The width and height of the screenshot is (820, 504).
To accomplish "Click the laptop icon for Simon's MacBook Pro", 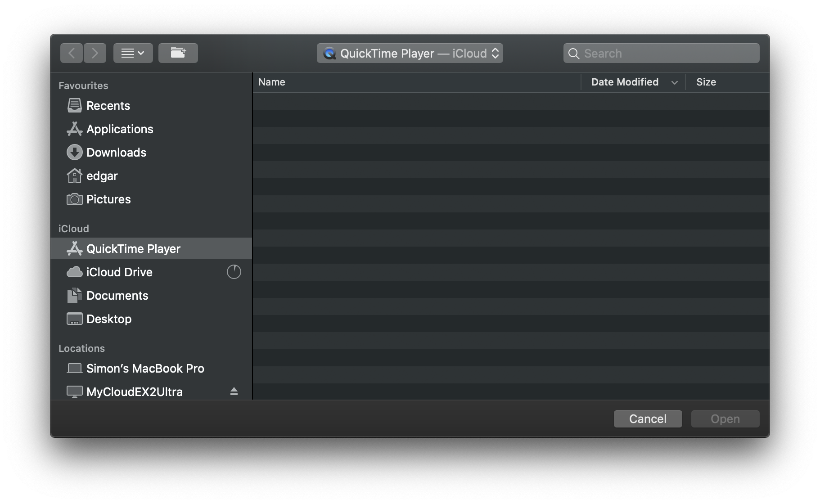I will [75, 368].
